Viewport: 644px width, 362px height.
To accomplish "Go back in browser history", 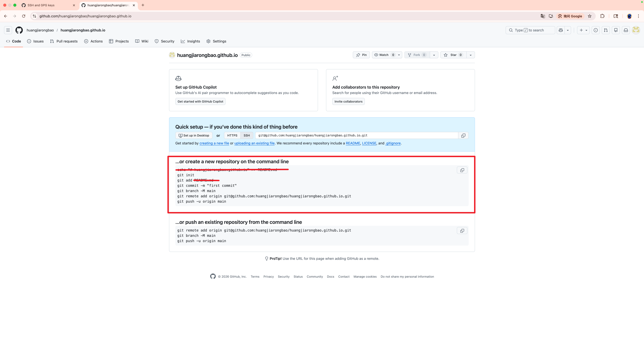I will coord(6,16).
